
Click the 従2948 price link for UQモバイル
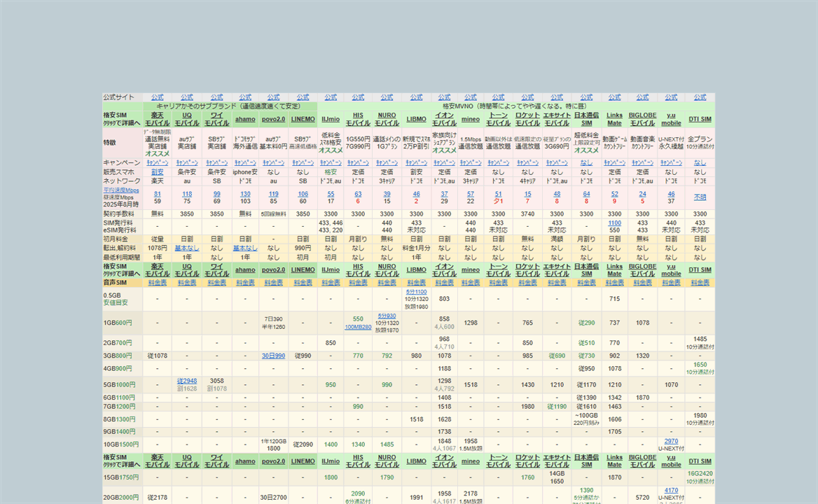click(x=187, y=381)
